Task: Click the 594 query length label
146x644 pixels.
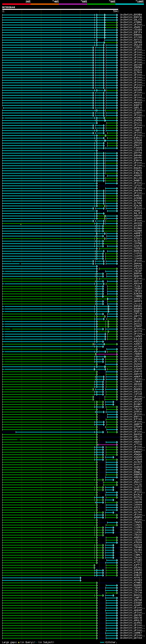Action: pyautogui.click(x=115, y=11)
